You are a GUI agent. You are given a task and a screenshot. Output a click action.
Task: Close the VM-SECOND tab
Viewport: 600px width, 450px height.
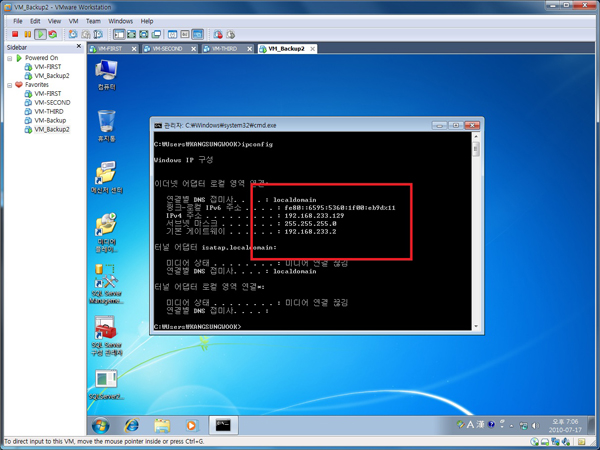click(194, 49)
